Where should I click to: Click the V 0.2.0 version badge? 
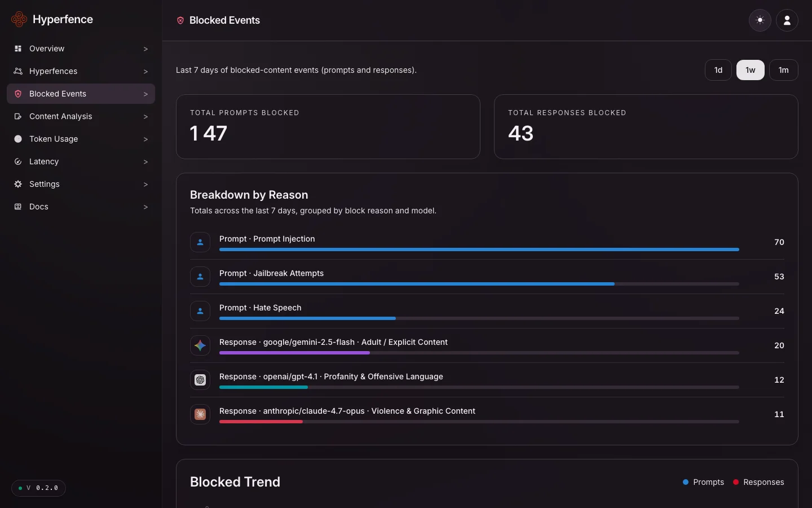coord(38,488)
